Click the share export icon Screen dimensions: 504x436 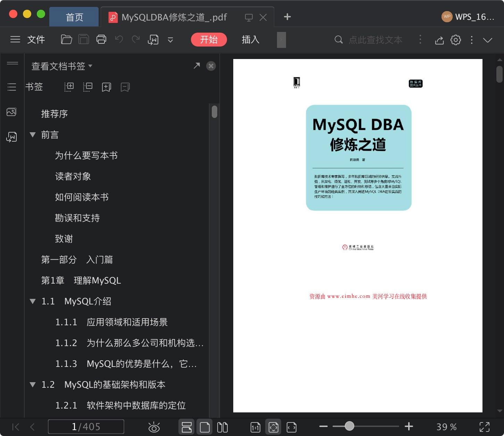[439, 40]
